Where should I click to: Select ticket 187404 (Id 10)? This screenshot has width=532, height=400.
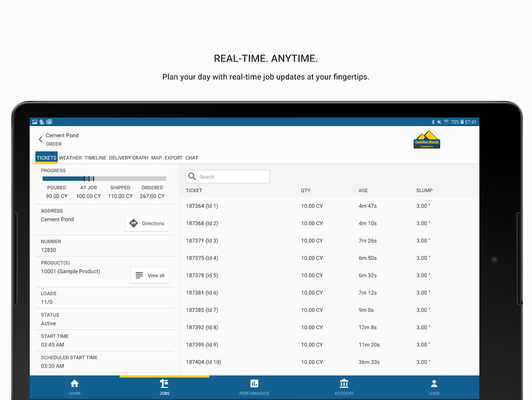point(329,362)
